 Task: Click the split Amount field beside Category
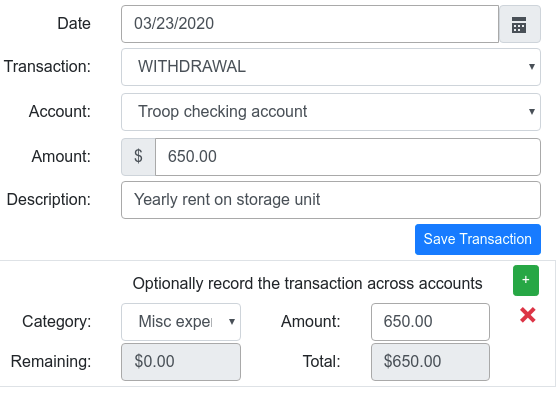tap(430, 322)
